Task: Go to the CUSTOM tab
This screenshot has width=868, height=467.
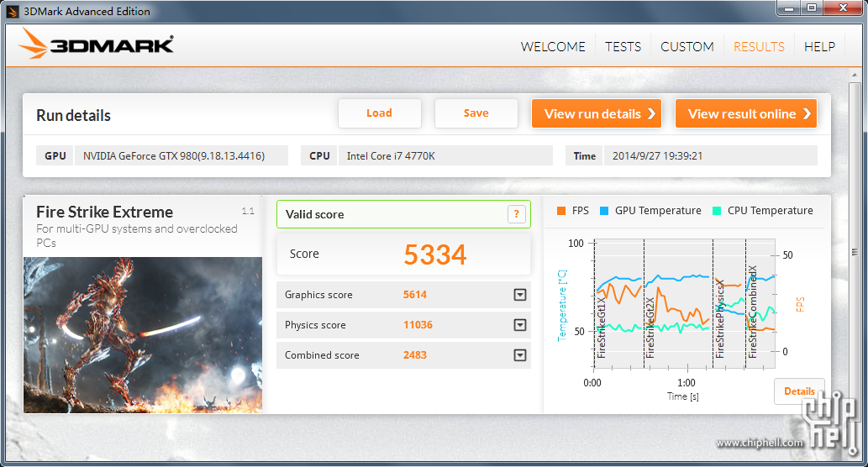Action: [687, 47]
